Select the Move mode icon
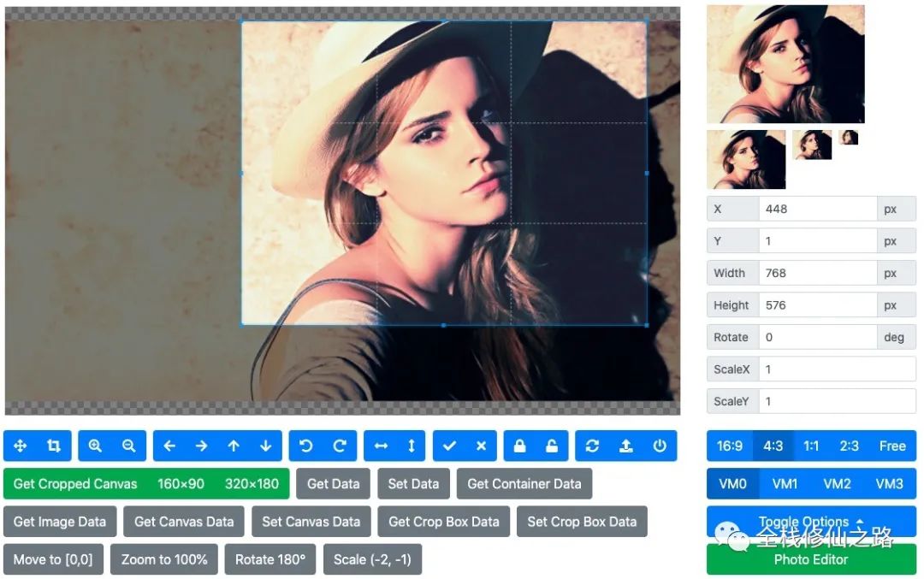This screenshot has height=579, width=924. [20, 446]
